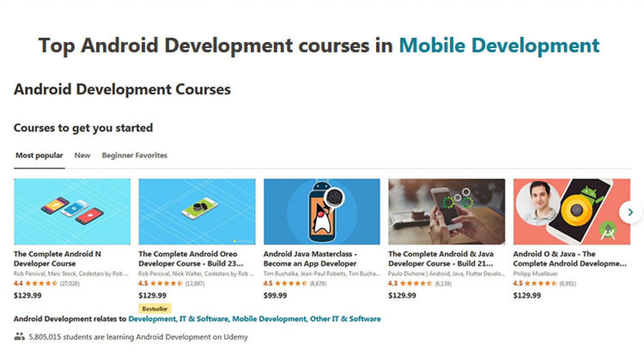This screenshot has height=362, width=644.
Task: Click The Complete Android N Developer Course title
Action: click(58, 259)
